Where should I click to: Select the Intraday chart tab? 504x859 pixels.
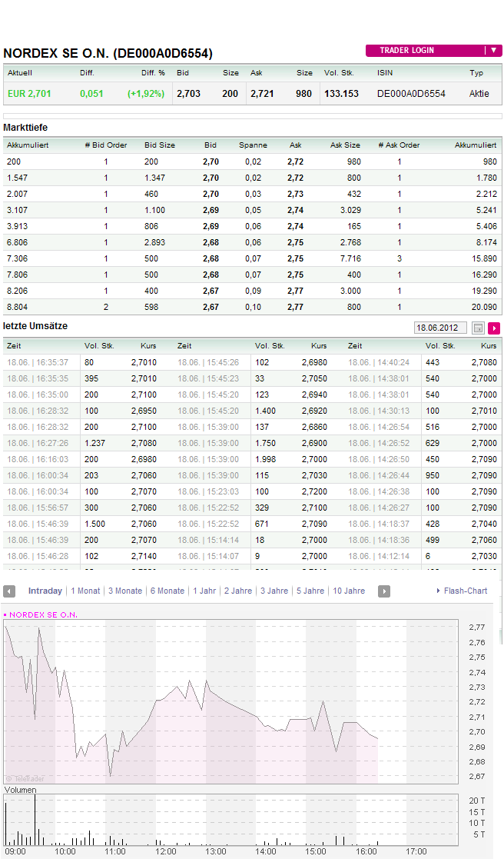[45, 591]
